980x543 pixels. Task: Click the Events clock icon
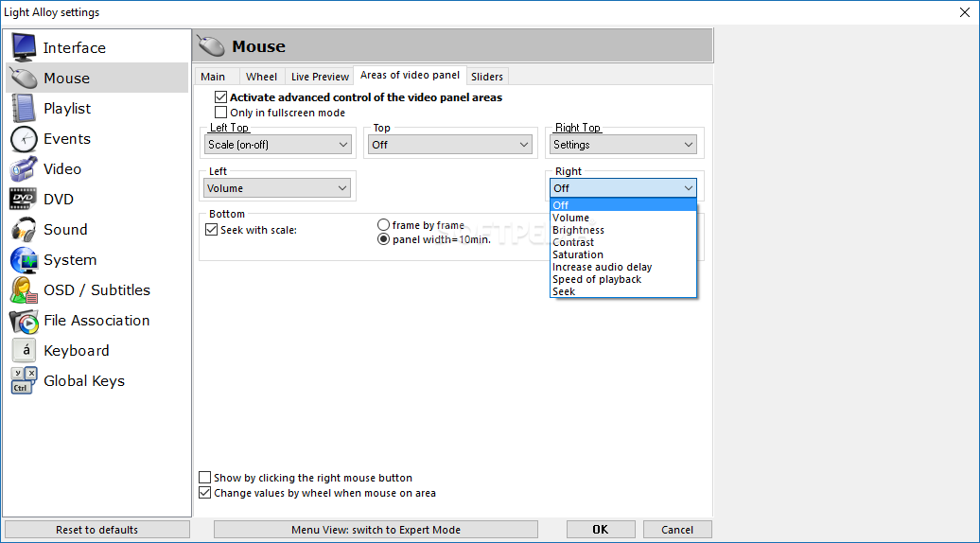24,139
